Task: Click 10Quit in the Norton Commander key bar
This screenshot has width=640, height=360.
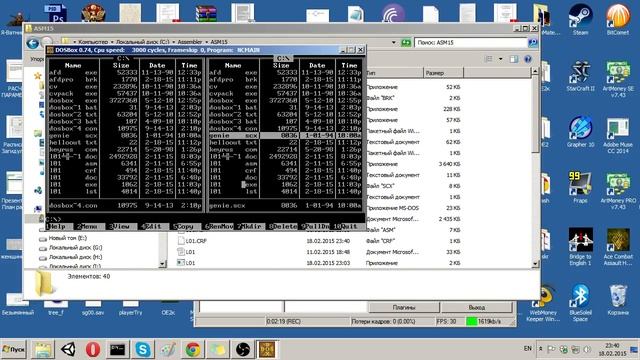Action: click(x=347, y=226)
